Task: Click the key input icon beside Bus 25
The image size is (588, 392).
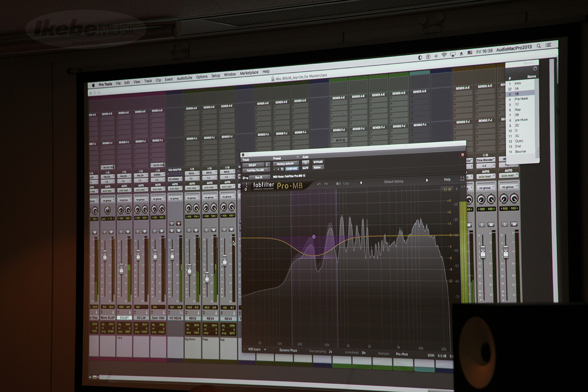Action: coord(245,177)
